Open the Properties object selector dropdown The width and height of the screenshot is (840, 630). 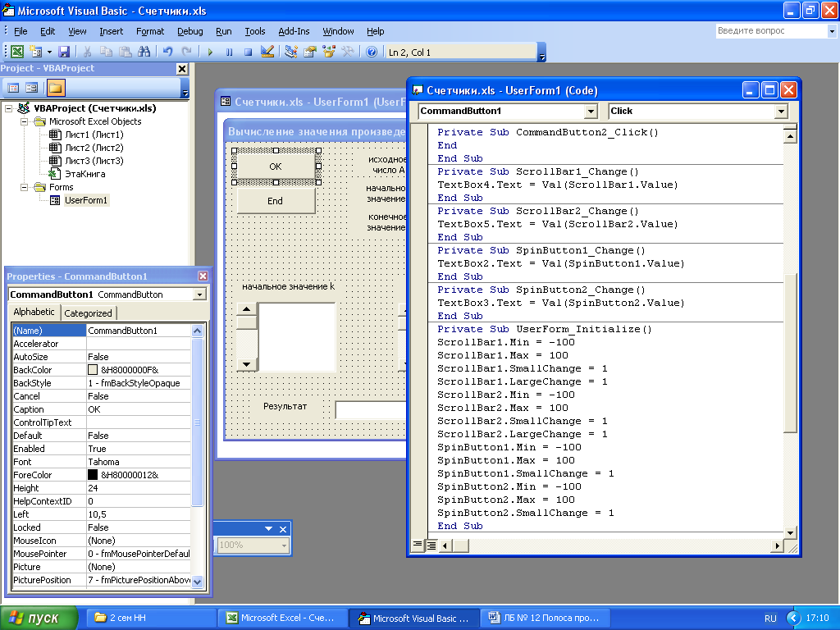199,294
